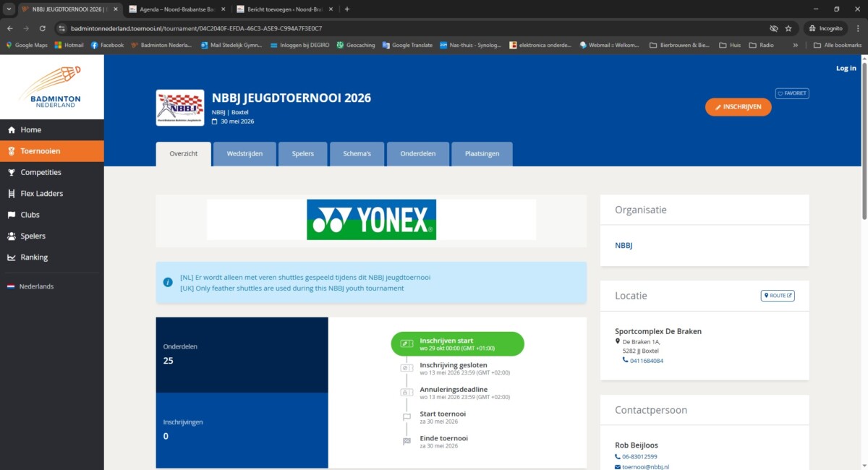The width and height of the screenshot is (868, 470).
Task: Open the Nederlands language selector
Action: (30, 286)
